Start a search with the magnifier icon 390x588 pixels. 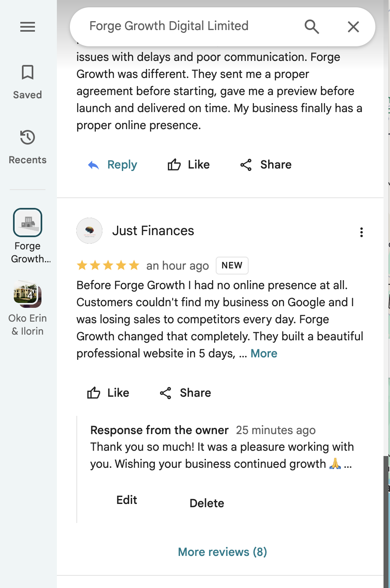point(311,26)
